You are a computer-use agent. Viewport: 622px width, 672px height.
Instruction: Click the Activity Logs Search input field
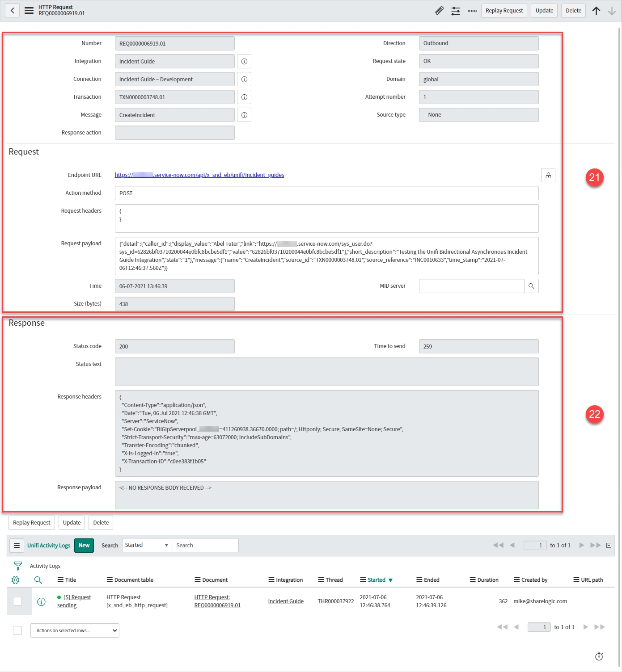pos(205,545)
